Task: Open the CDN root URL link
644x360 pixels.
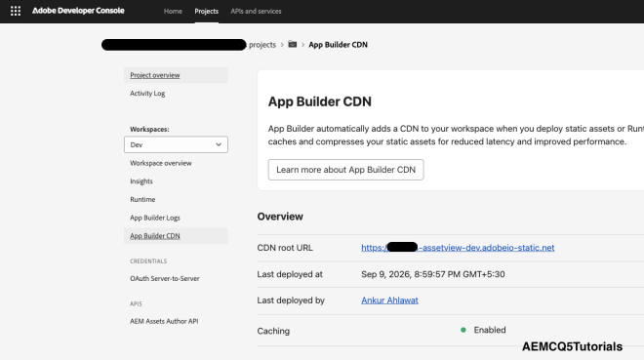Action: 458,248
